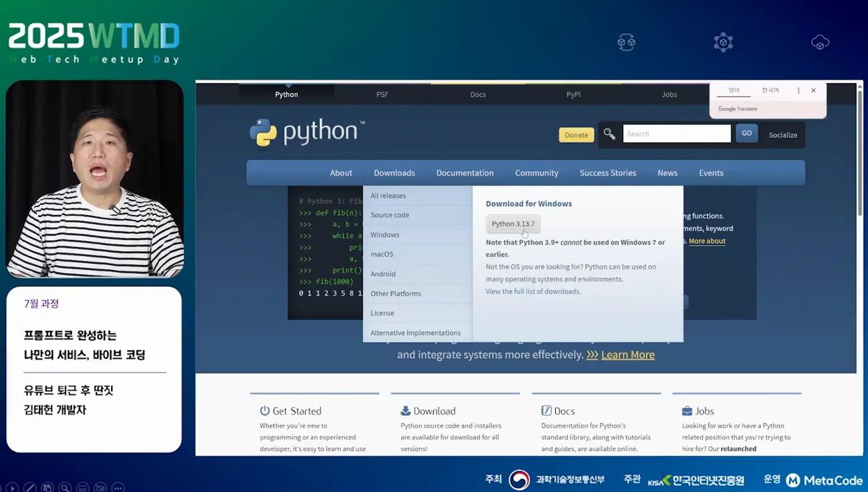868x492 pixels.
Task: Select Source code in Downloads submenu
Action: pos(417,215)
